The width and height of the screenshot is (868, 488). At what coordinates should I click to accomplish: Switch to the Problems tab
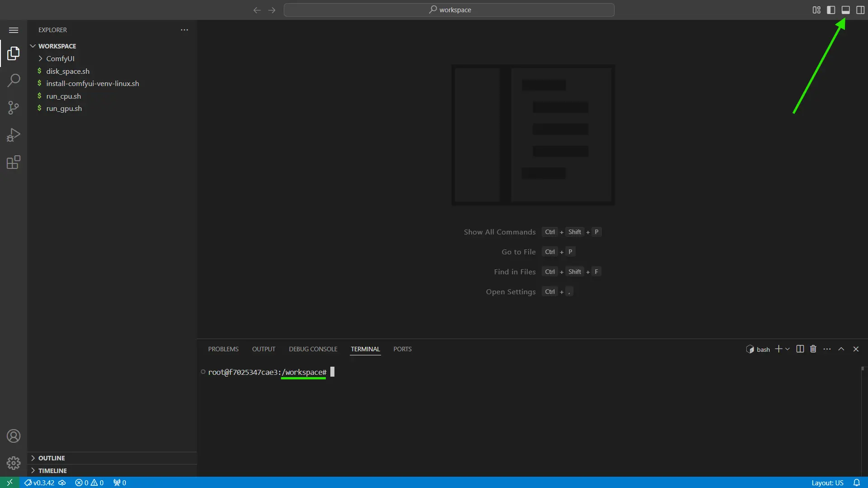223,349
